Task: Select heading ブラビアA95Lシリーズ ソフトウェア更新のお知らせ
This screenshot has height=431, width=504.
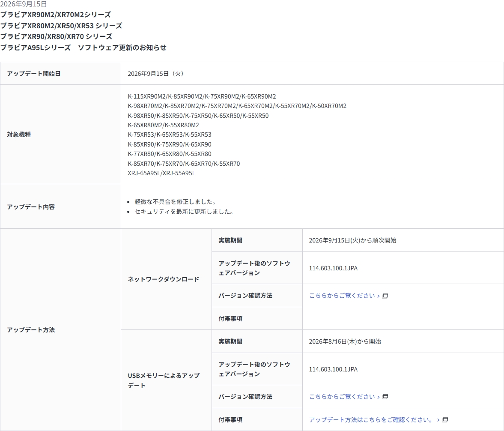Action: [x=83, y=48]
